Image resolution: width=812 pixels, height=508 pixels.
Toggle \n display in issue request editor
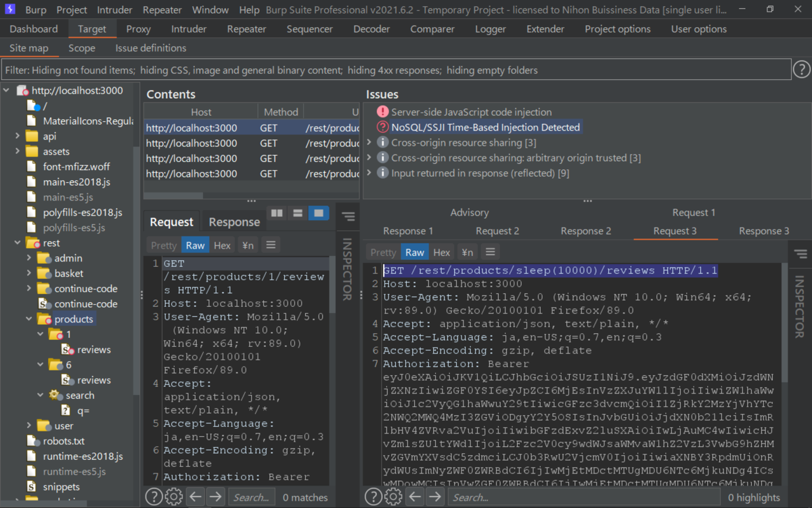[x=467, y=252]
